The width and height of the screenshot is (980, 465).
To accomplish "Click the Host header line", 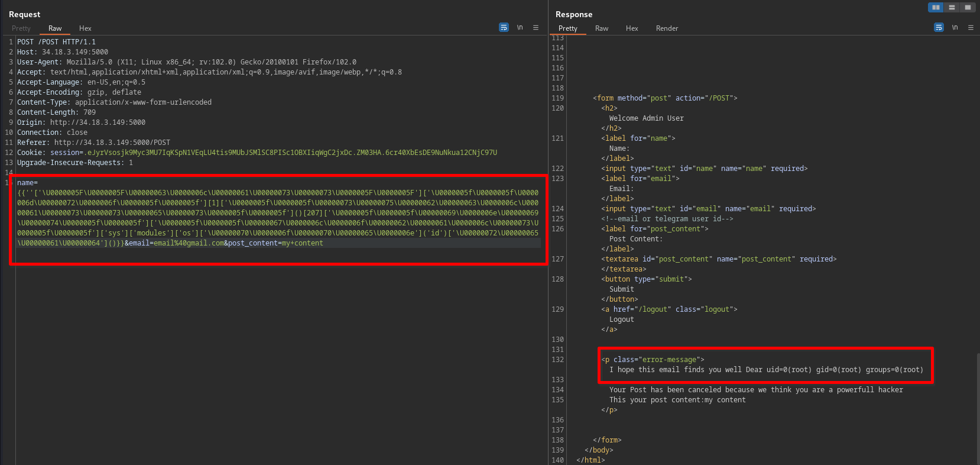I will pyautogui.click(x=63, y=52).
